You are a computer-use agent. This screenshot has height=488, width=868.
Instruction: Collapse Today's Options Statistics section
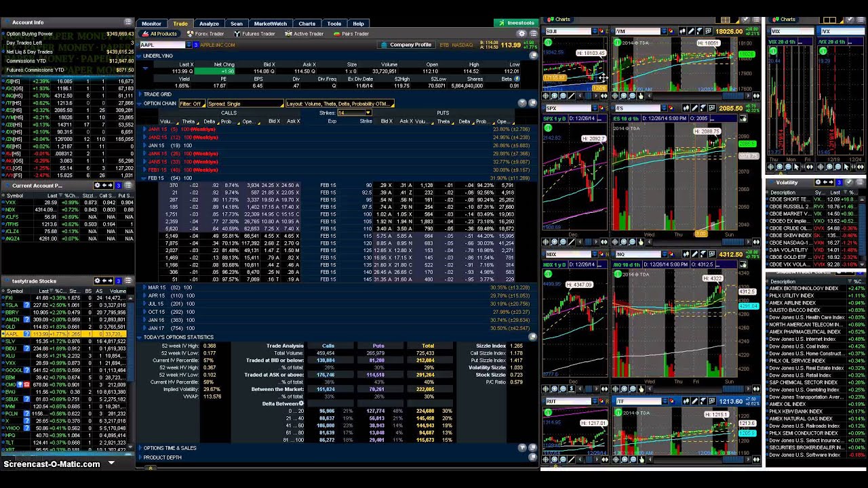point(140,337)
